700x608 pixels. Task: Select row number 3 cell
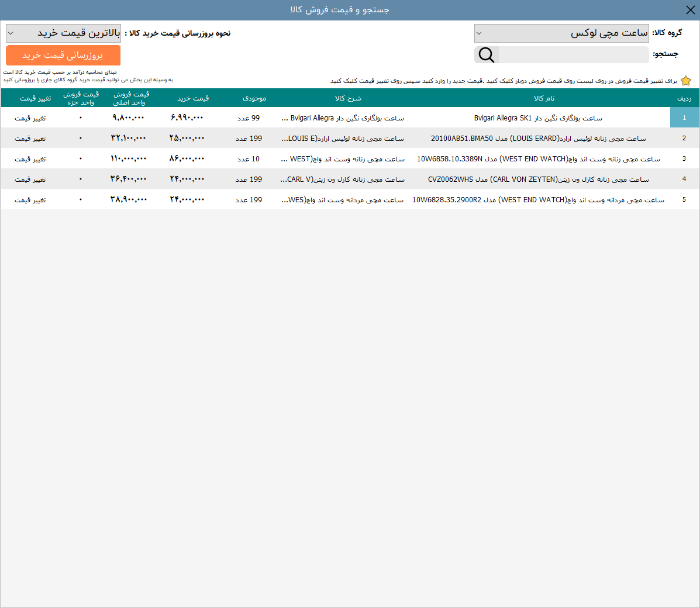pos(684,159)
